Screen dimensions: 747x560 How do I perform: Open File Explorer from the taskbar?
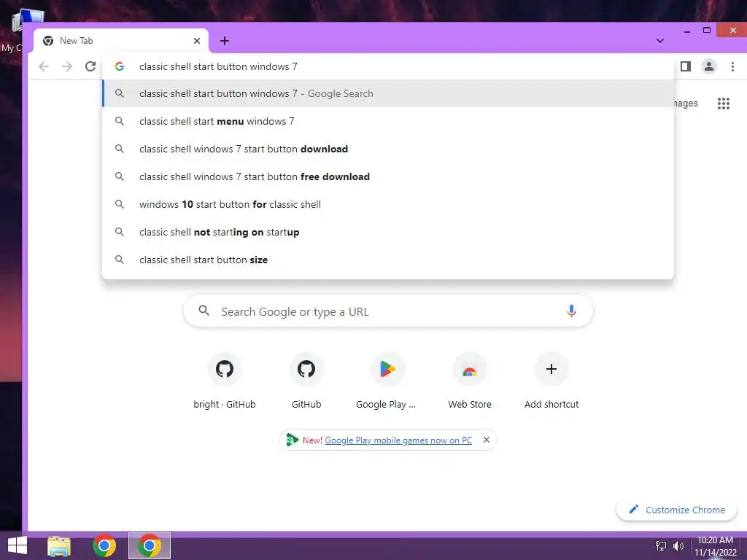(x=59, y=545)
